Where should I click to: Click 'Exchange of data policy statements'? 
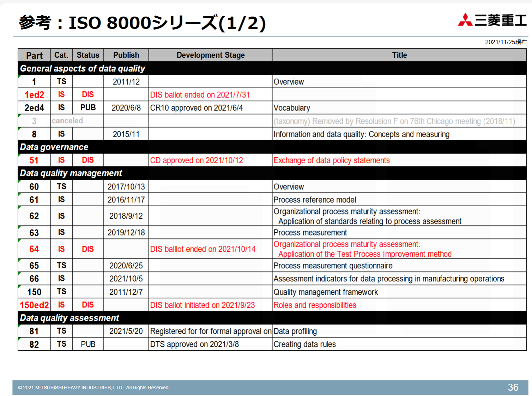coord(332,160)
